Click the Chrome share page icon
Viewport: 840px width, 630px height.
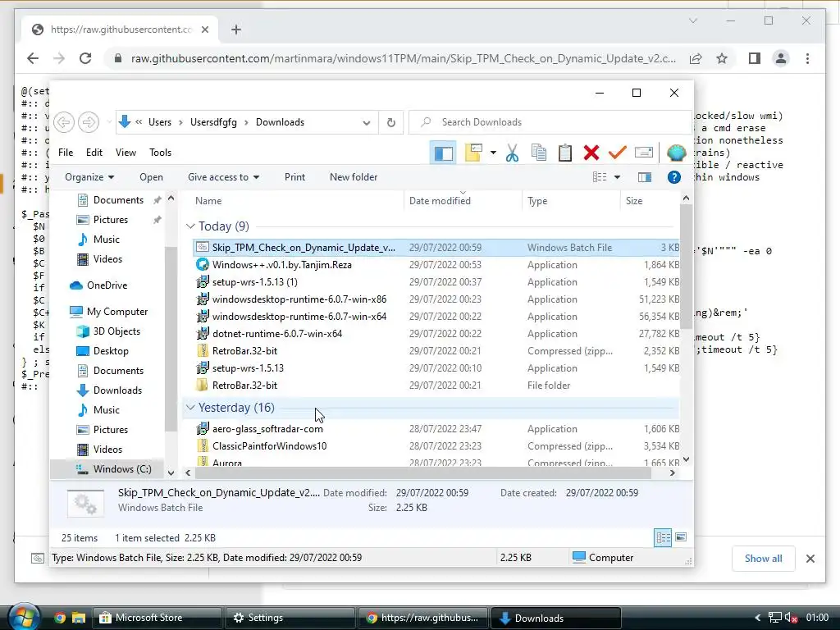pyautogui.click(x=696, y=58)
